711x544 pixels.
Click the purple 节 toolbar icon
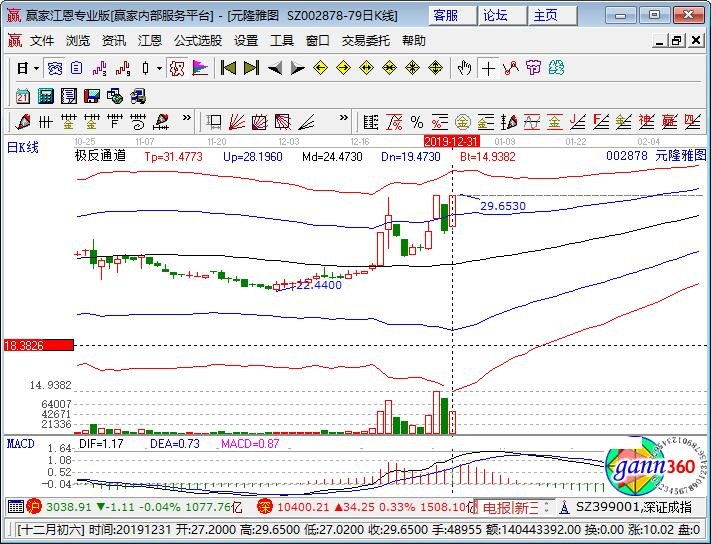pos(534,68)
